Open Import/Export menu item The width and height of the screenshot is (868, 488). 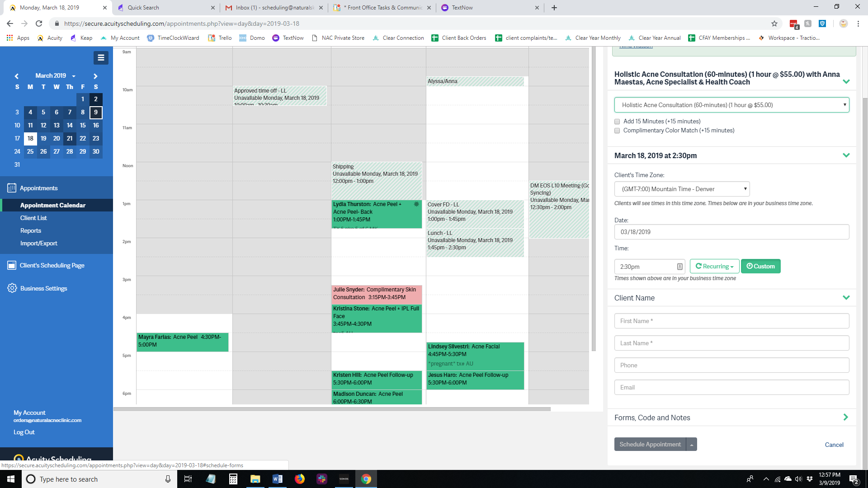(x=39, y=243)
